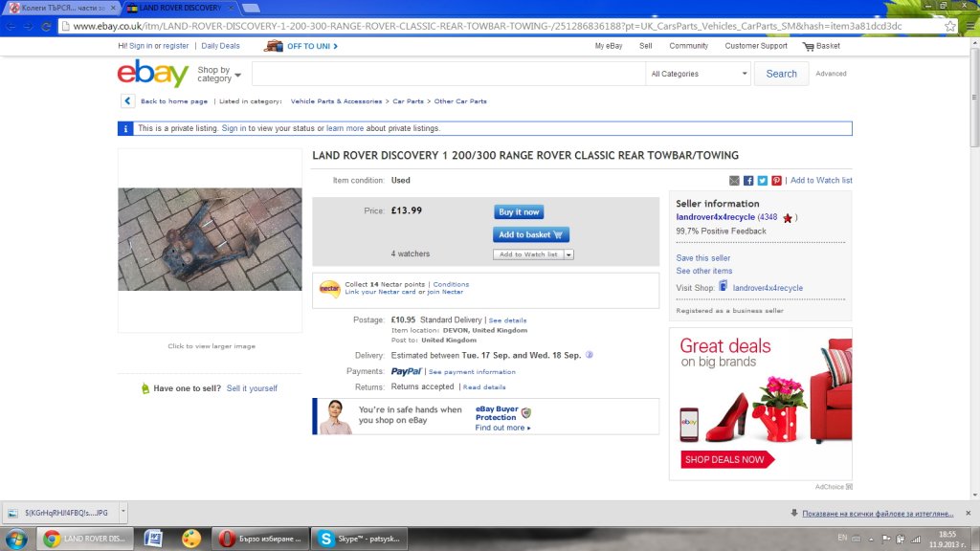
Task: Click the Basket cart icon
Action: 808,46
